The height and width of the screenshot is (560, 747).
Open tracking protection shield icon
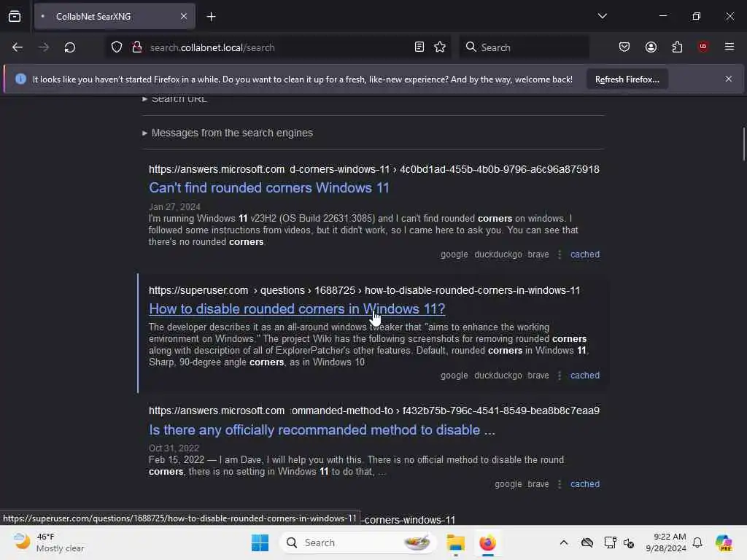tap(117, 47)
